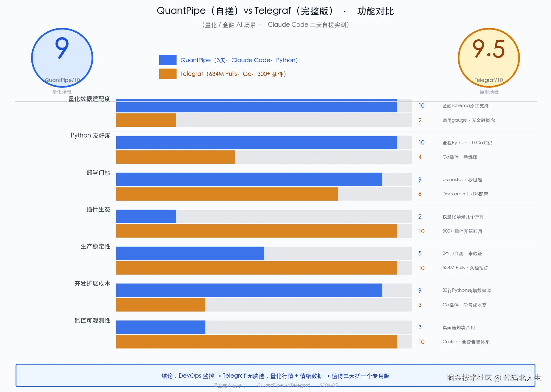Click the note 'Go插件，需编译'

pos(460,157)
